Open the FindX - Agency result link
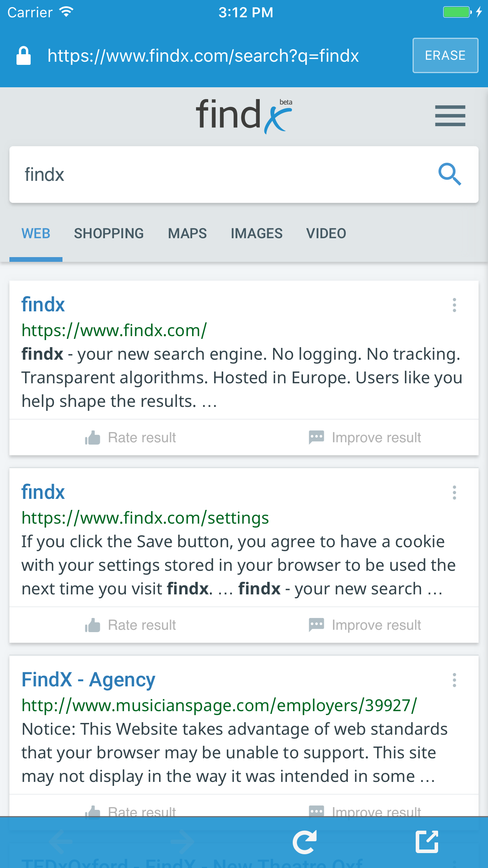The image size is (488, 868). (88, 679)
